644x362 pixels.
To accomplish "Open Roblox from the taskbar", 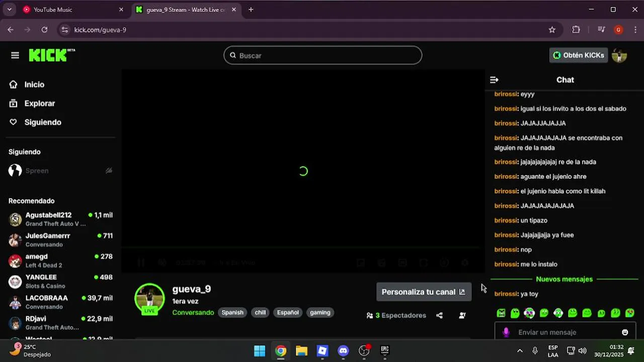I will [x=323, y=350].
